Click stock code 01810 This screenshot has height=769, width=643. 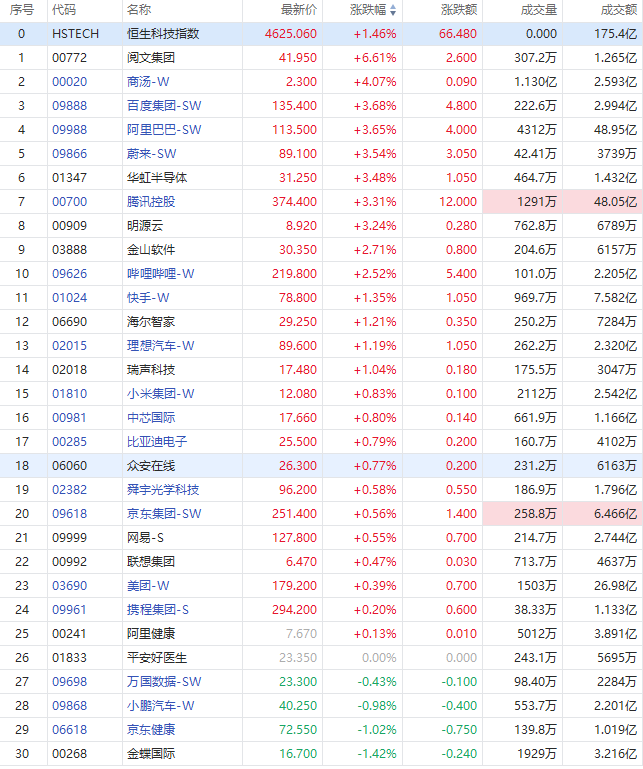tap(70, 394)
